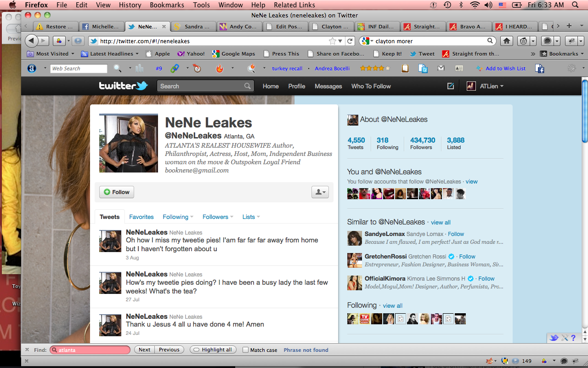Expand the user actions dropdown beside Follow
Viewport: 588px width, 368px height.
click(320, 192)
